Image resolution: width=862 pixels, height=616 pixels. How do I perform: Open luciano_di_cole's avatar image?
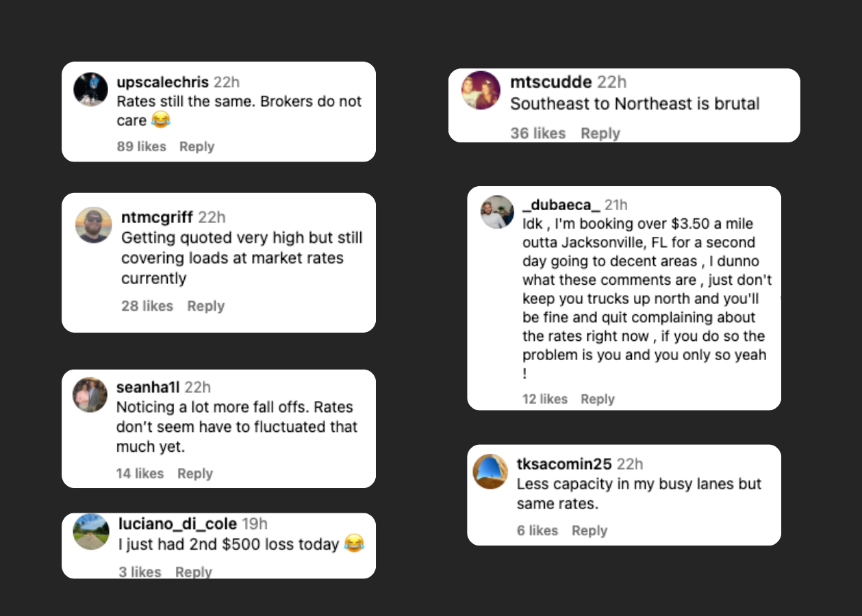tap(91, 532)
